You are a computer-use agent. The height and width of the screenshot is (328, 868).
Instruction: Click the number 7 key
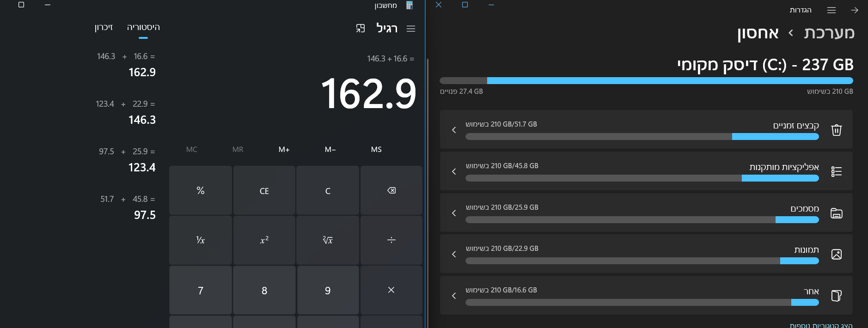(x=201, y=290)
